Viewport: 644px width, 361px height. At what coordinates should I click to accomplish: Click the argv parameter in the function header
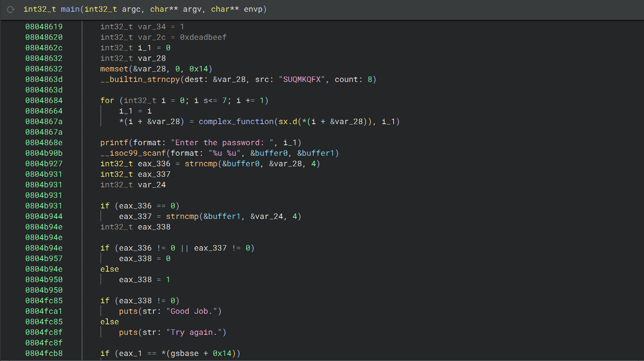click(192, 9)
